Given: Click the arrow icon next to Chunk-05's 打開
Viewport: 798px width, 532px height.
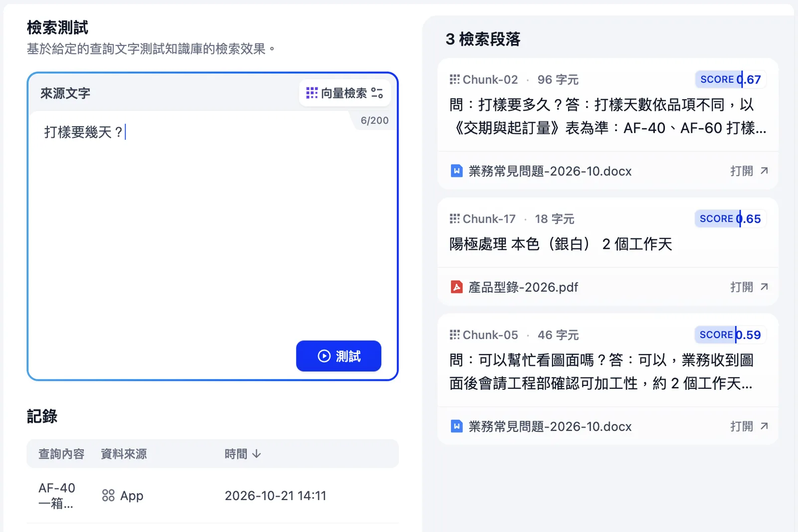Looking at the screenshot, I should click(x=764, y=426).
